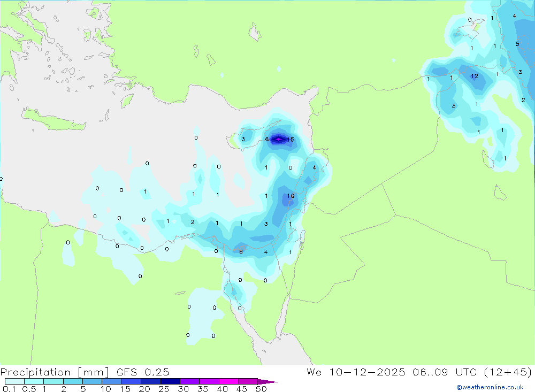Click the GFS 0.25 model label
Viewport: 535px width, 392px height.
pos(143,372)
